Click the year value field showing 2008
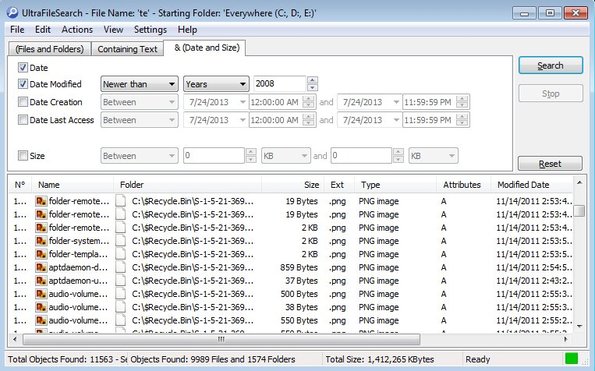 [279, 84]
